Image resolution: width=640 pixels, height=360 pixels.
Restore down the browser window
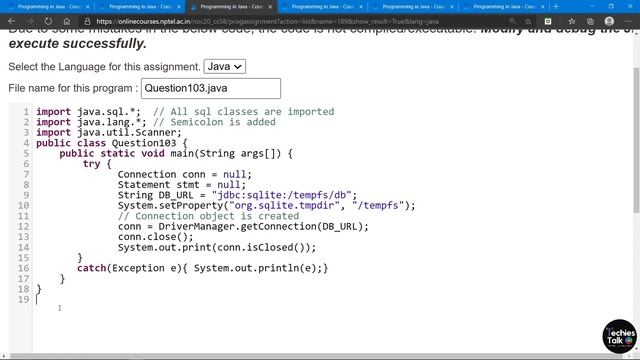coord(611,7)
